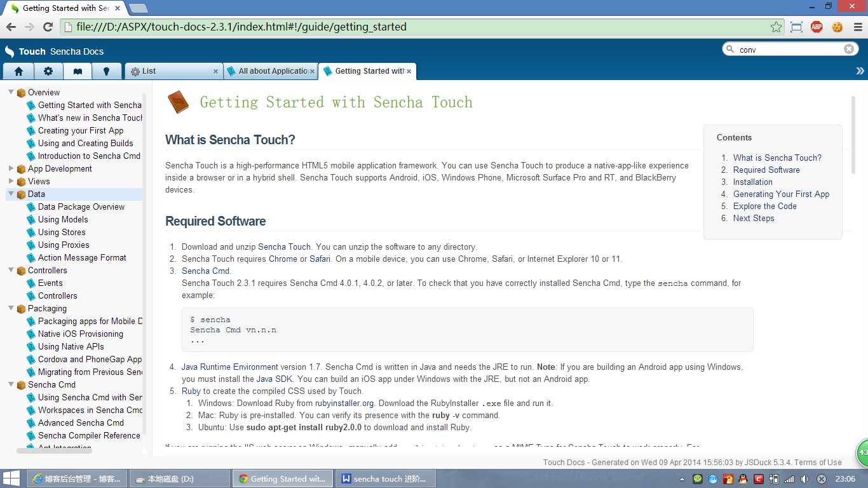Screen dimensions: 868x488
Task: Collapse the Sencha Cmd tree node
Action: [x=11, y=384]
